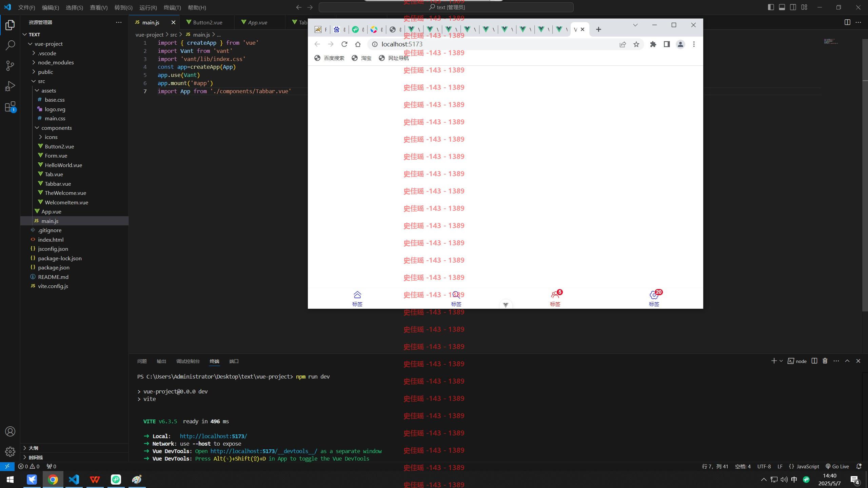Collapse the src folder

click(x=75, y=81)
